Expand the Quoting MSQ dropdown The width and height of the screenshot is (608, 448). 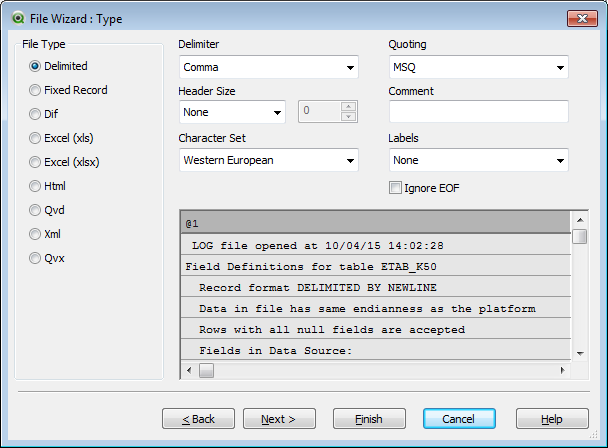[x=560, y=68]
